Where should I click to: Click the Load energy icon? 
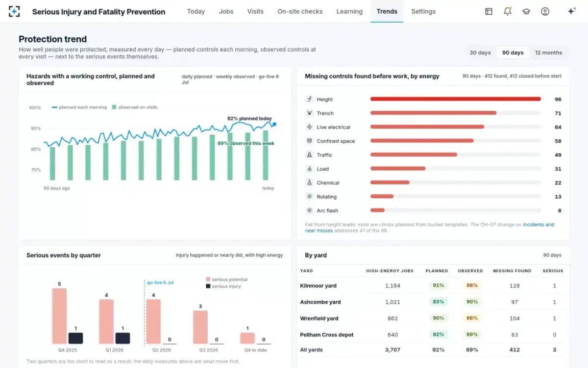[x=309, y=169]
